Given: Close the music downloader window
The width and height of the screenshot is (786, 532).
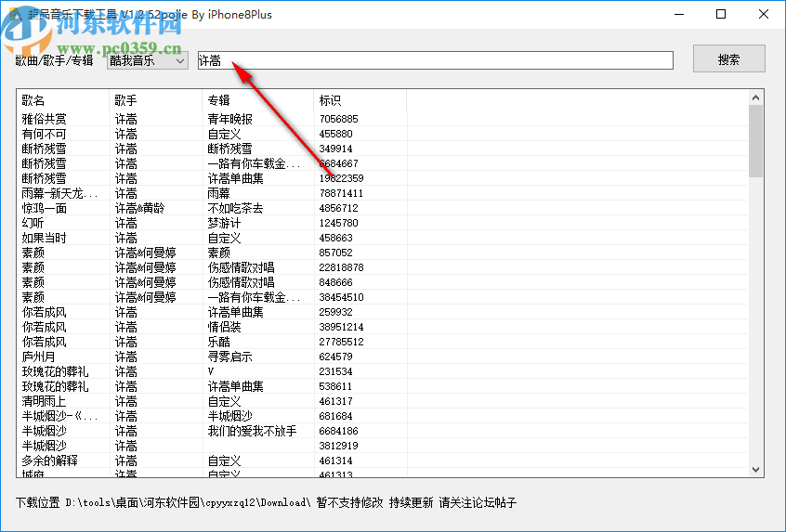Looking at the screenshot, I should coord(764,14).
